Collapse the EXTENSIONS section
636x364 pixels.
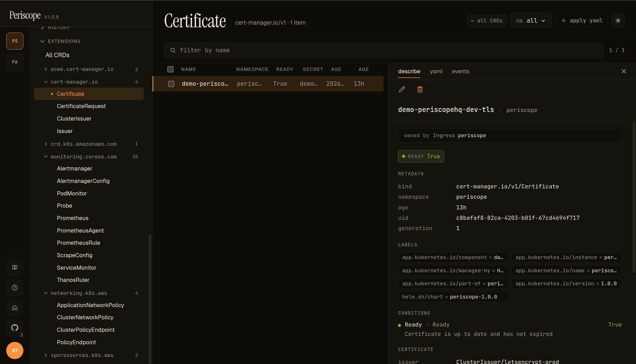click(x=61, y=41)
